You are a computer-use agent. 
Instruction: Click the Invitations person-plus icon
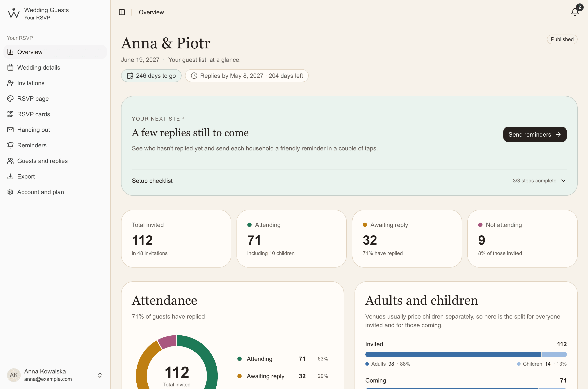point(10,83)
